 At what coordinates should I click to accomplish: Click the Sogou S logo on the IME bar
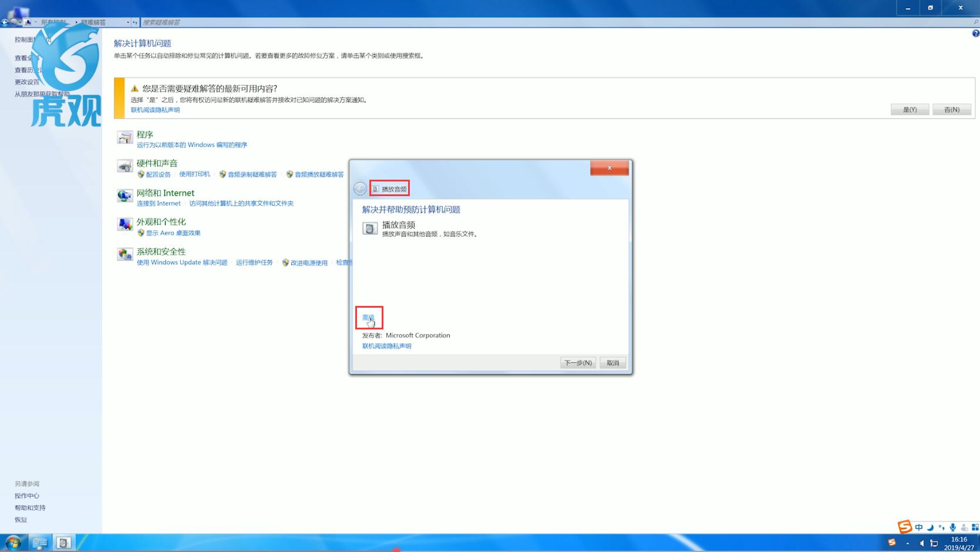click(904, 527)
